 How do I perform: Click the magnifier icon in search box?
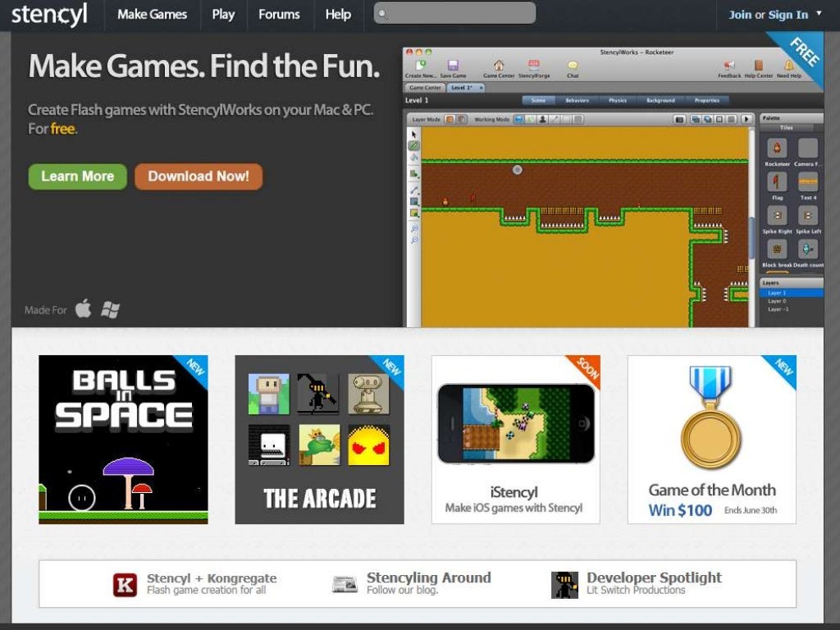[x=382, y=13]
